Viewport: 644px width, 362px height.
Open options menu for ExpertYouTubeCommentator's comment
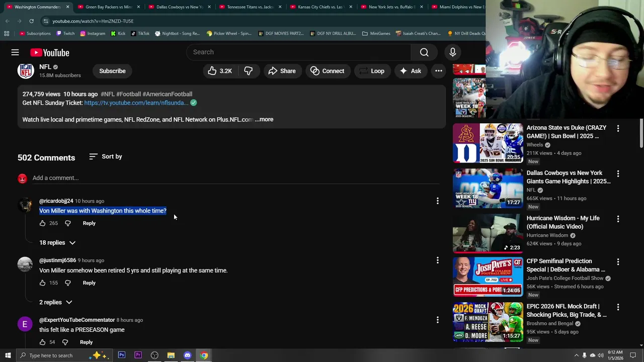(438, 320)
